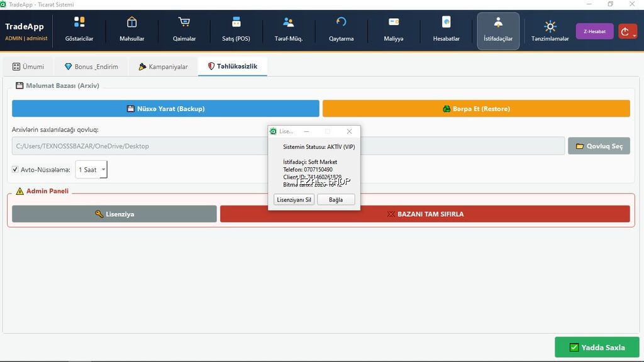Open the Maliyyə finance section
This screenshot has height=362, width=644.
click(394, 30)
